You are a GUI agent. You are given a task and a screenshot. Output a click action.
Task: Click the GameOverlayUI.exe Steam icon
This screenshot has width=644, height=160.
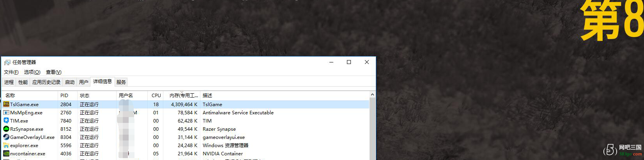coord(6,137)
